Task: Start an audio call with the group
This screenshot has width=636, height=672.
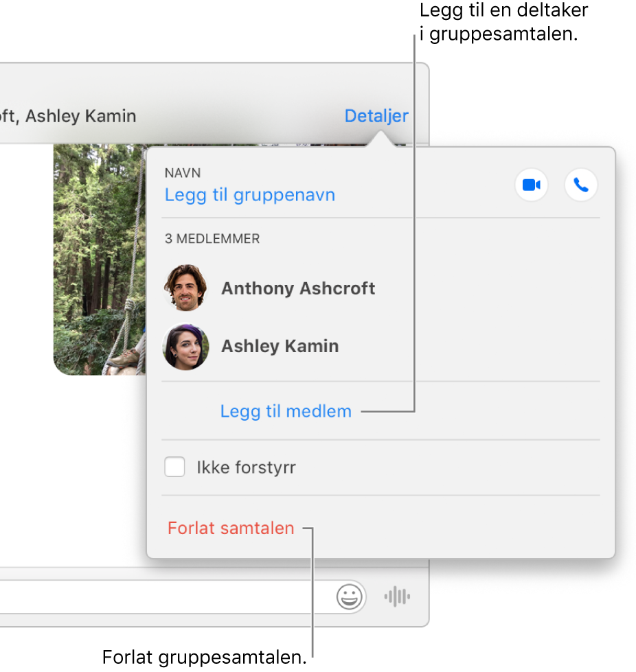Action: 581,185
